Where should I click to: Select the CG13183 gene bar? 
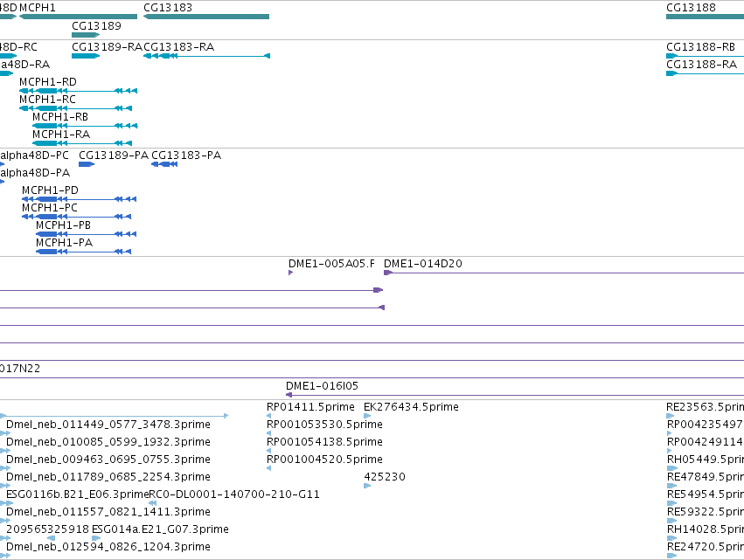pos(206,17)
